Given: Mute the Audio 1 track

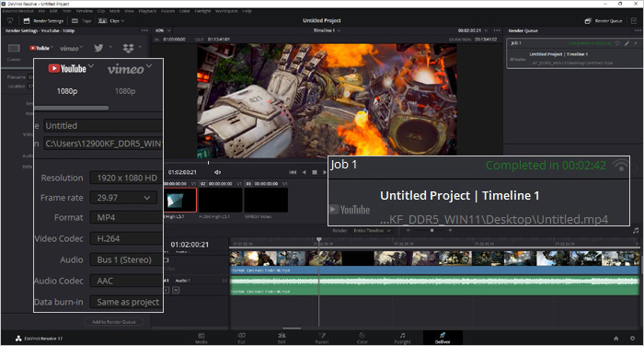Looking at the screenshot, I should click(176, 290).
